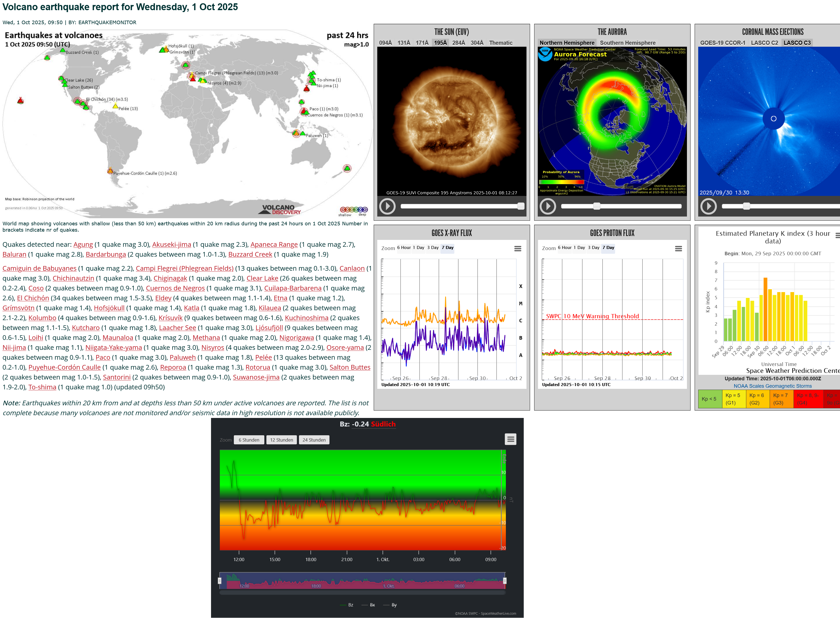Select 3 Day zoom on Proton Flux
The height and width of the screenshot is (618, 840).
(594, 248)
